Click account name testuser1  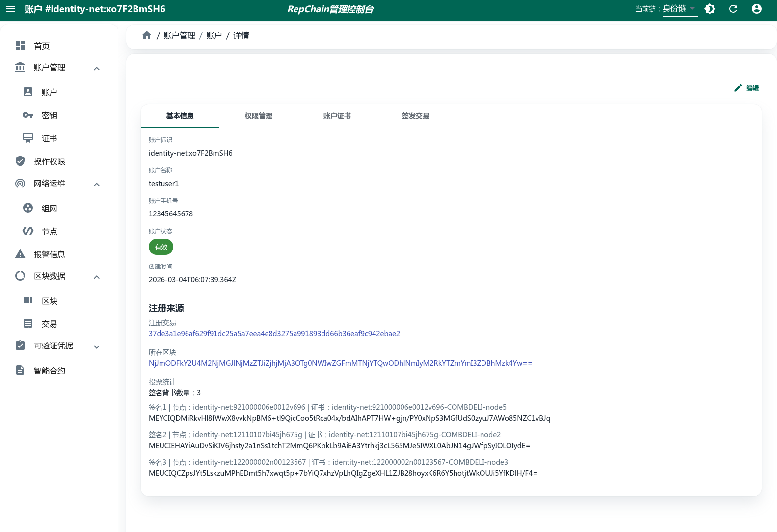pos(163,184)
